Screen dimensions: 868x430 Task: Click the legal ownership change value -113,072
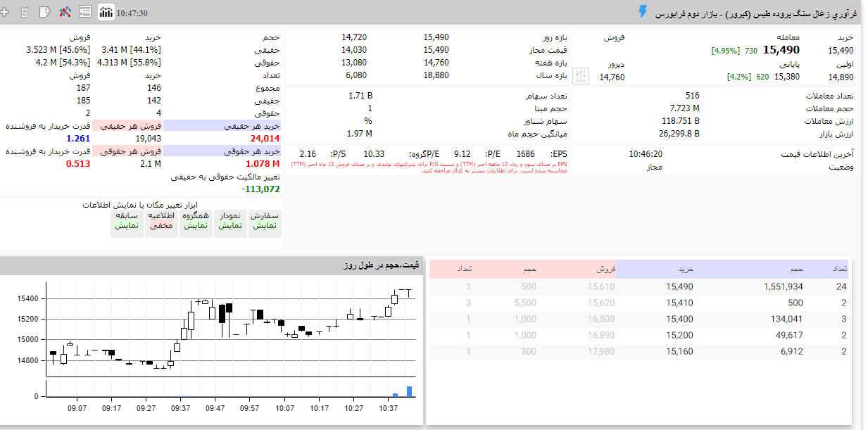[x=260, y=189]
